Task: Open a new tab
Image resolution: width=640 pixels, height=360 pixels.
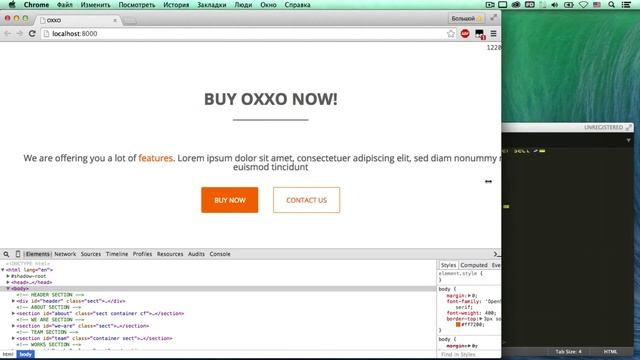Action: click(x=130, y=20)
